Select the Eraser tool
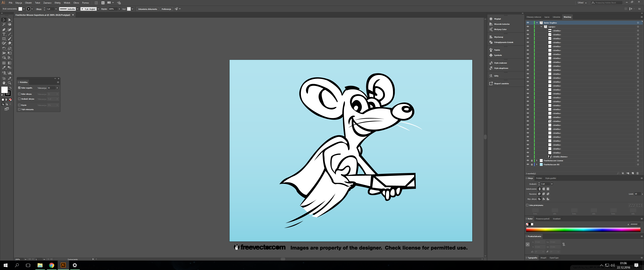The height and width of the screenshot is (270, 644). click(10, 43)
